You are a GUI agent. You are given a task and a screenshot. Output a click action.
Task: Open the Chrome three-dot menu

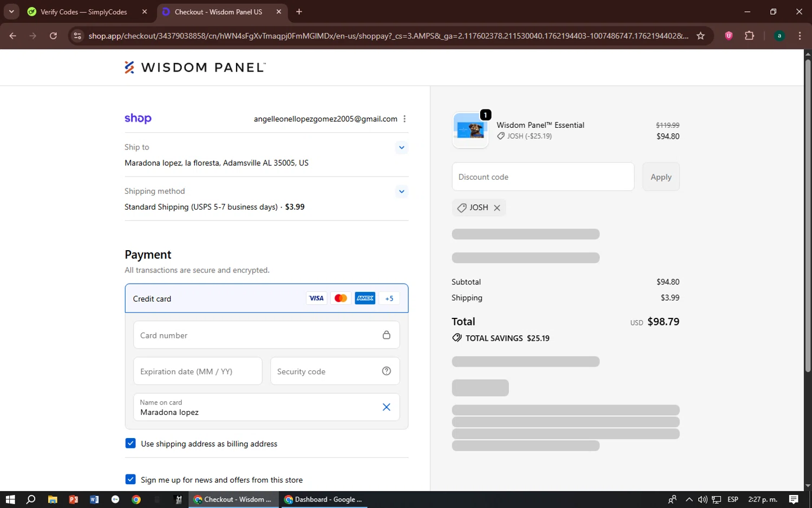(x=800, y=36)
